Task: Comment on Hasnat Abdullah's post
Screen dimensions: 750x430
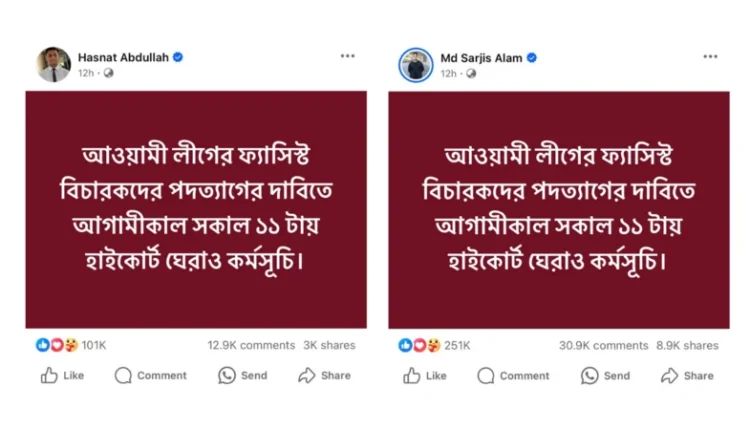Action: [151, 376]
